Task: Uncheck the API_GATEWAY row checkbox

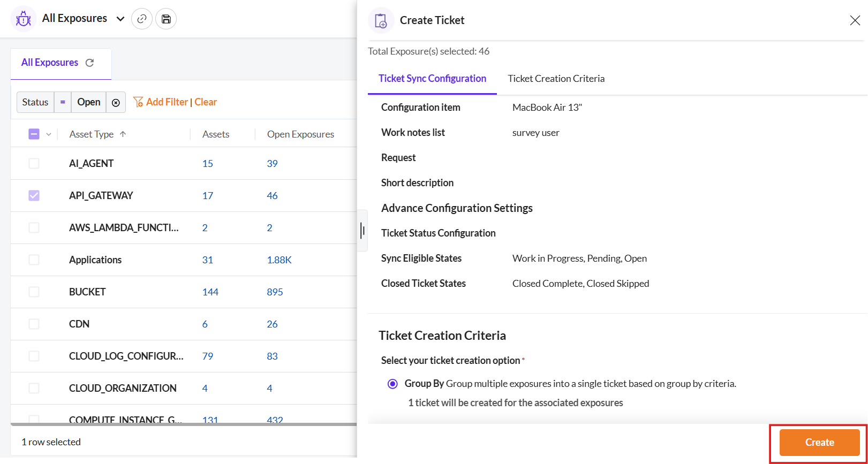Action: [34, 195]
